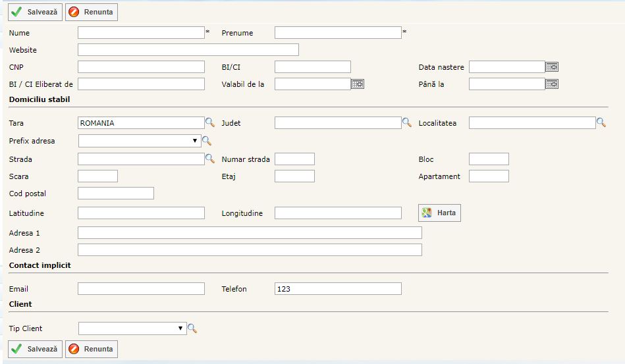The image size is (625, 364).
Task: Focus the Nume text field
Action: pos(141,33)
